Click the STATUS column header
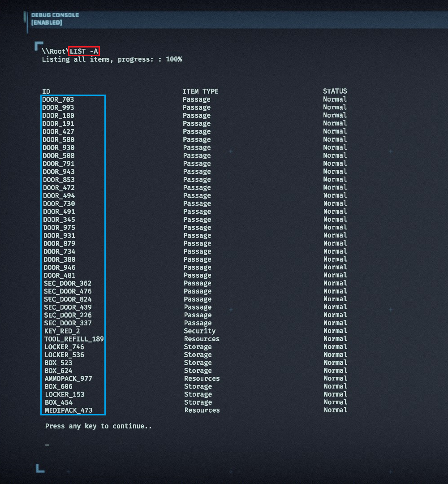This screenshot has height=484, width=448. point(335,91)
